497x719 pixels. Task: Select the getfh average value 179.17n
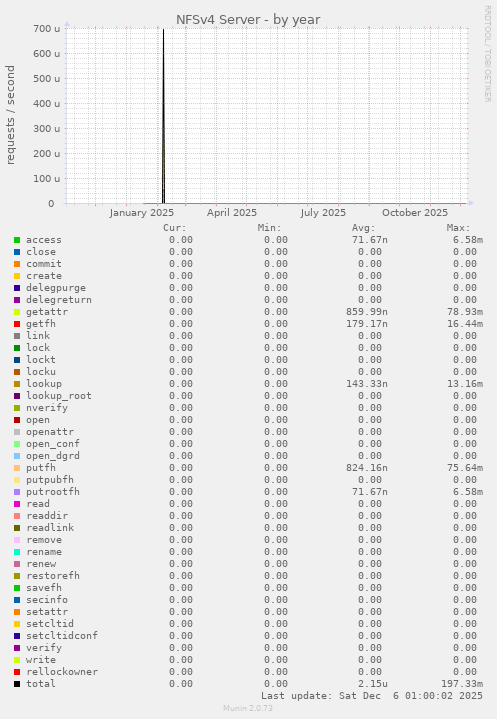[x=367, y=324]
